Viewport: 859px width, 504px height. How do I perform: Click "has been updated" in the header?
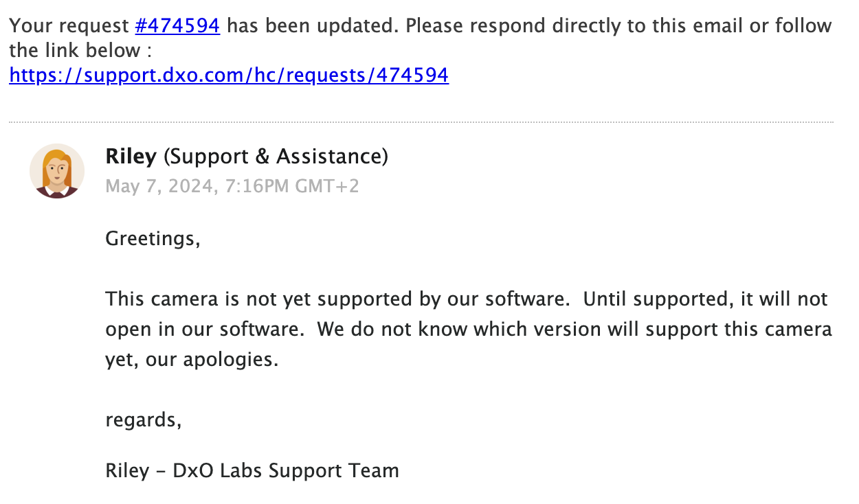click(x=312, y=26)
